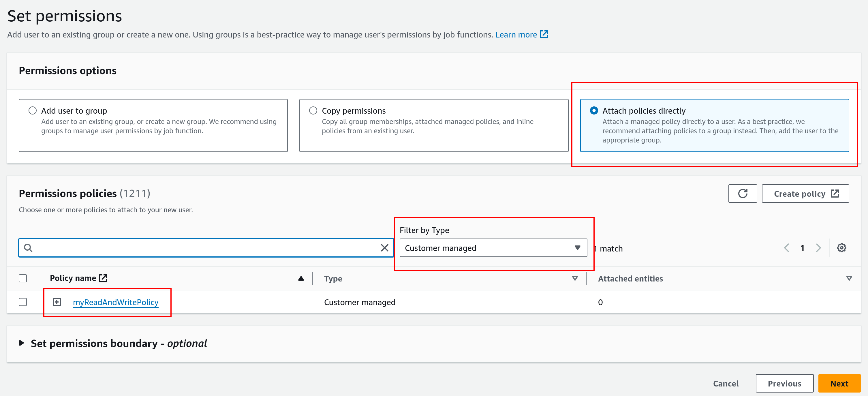Open the Type column sort arrow

pyautogui.click(x=575, y=278)
